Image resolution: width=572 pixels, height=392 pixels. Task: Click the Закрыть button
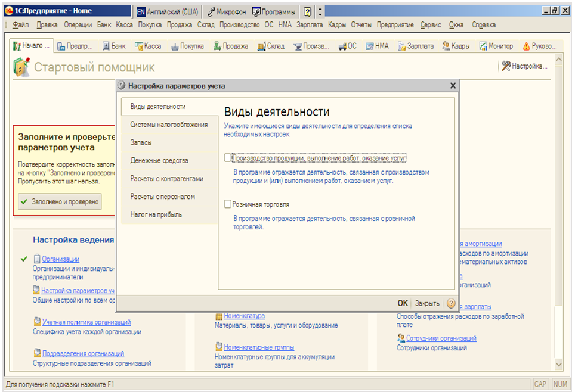[x=427, y=303]
